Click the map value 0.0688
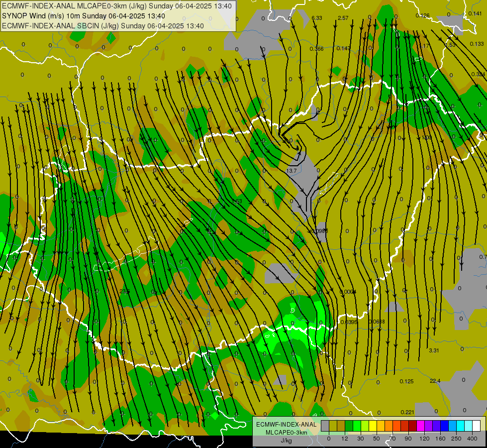The height and width of the screenshot is (448, 487). (x=377, y=321)
